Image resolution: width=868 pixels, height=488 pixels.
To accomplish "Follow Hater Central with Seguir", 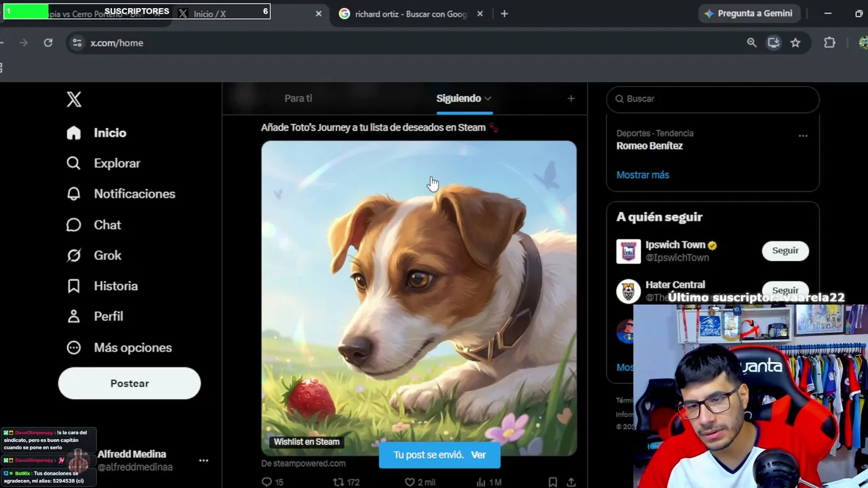I will (785, 290).
